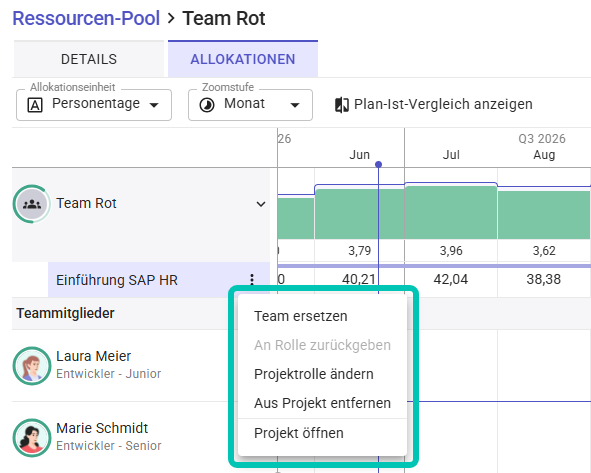Click the 42,04 allocation cell for July
Image resolution: width=591 pixels, height=473 pixels.
click(451, 279)
